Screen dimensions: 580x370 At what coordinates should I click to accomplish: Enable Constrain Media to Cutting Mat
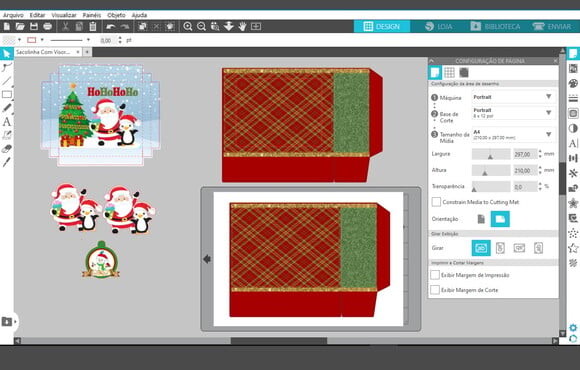(x=436, y=202)
